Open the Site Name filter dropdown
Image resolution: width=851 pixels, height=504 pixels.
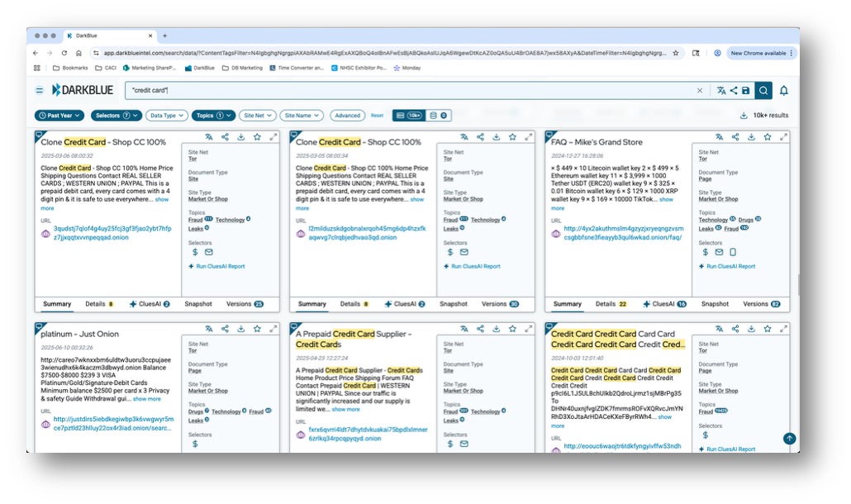(x=302, y=116)
